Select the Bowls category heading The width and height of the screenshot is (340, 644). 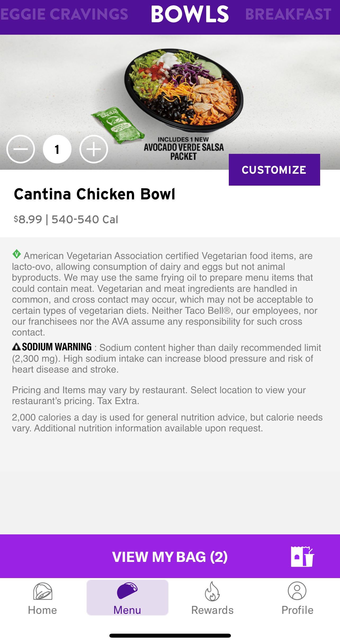[x=190, y=14]
